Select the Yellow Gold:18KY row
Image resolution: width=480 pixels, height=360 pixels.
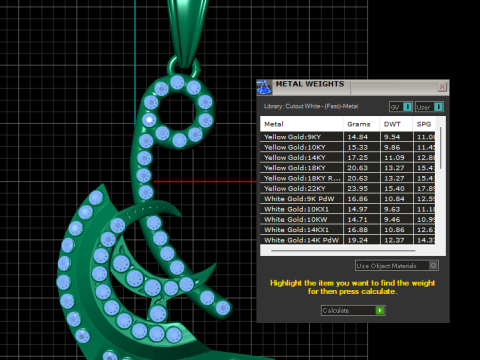point(348,168)
